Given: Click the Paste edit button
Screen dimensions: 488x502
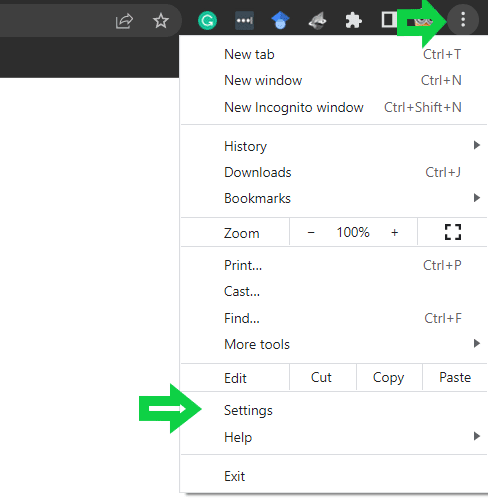Looking at the screenshot, I should (x=455, y=377).
